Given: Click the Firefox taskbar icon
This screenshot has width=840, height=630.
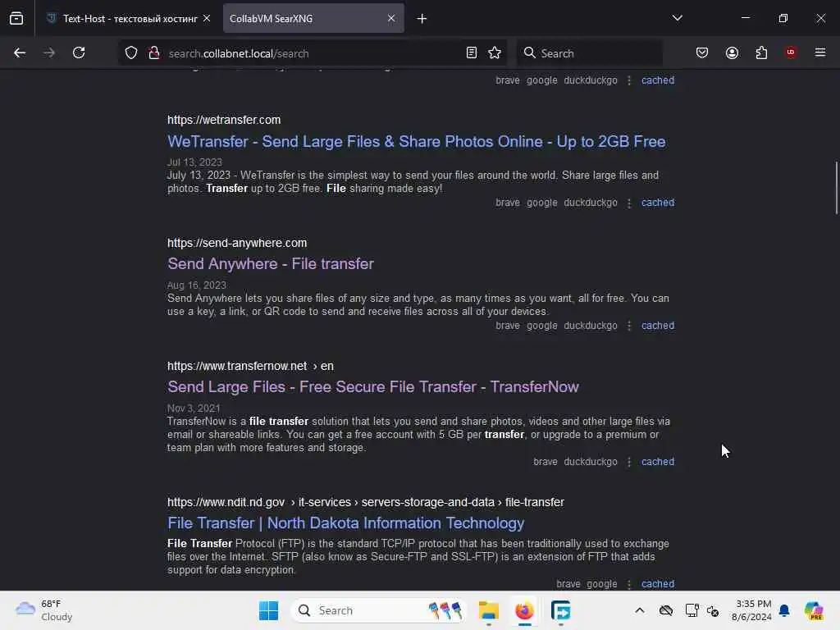Looking at the screenshot, I should (524, 610).
